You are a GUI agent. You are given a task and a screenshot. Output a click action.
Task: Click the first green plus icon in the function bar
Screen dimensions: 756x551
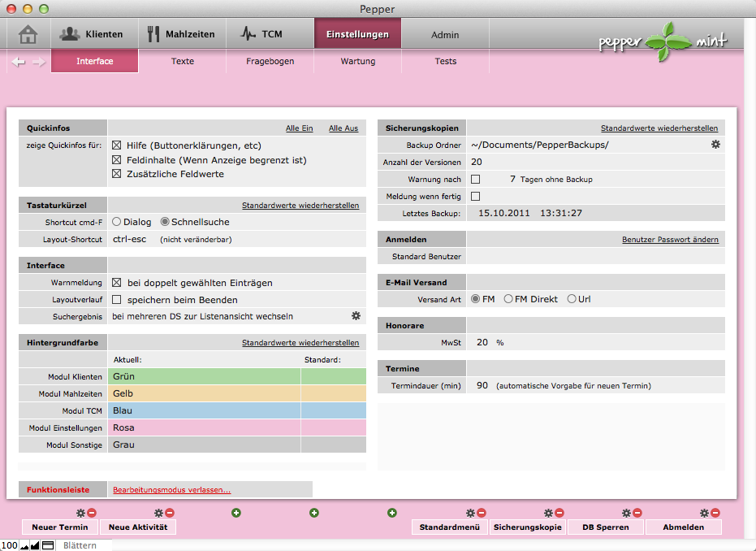236,513
